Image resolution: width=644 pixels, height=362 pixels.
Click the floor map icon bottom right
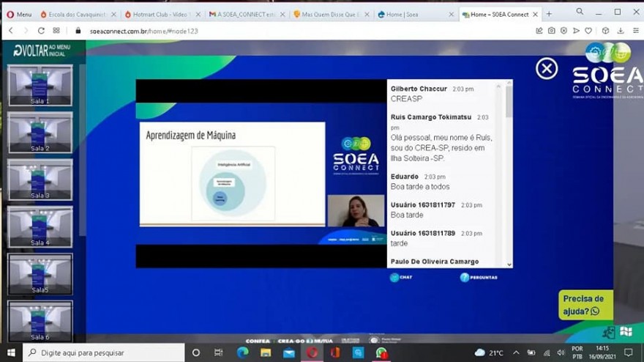626,331
